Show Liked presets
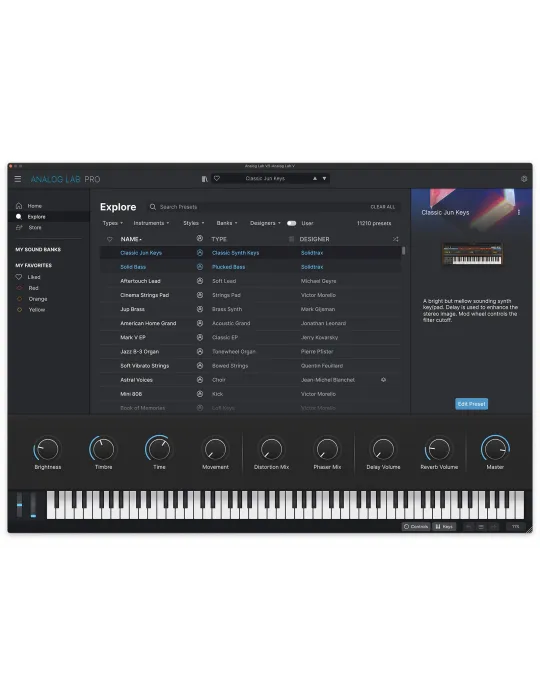This screenshot has height=700, width=540. (34, 277)
